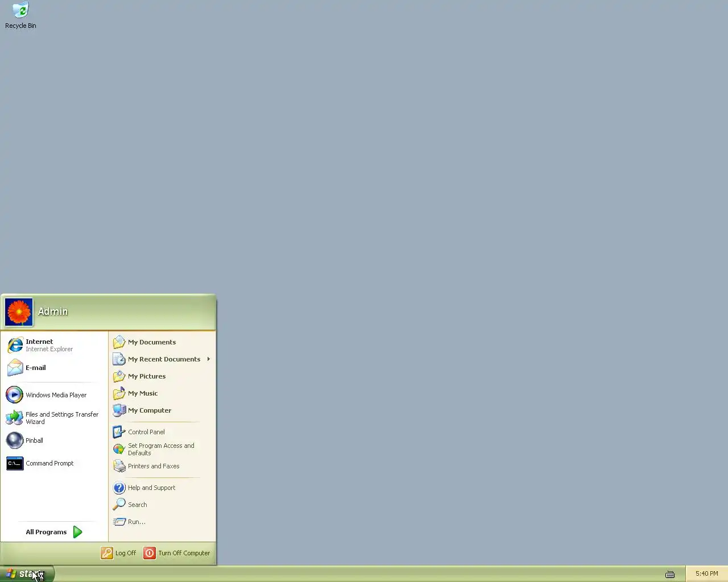Select the My Pictures label

(x=147, y=376)
